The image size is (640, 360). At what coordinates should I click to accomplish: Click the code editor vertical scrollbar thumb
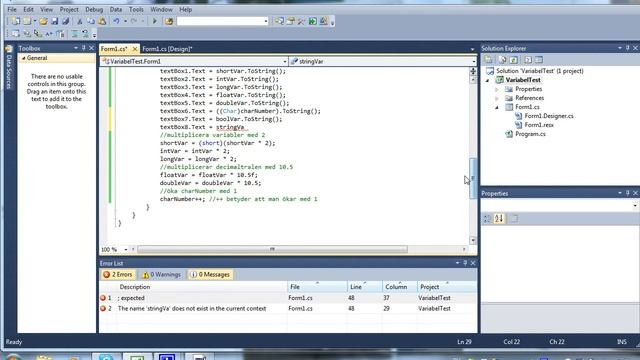(473, 178)
